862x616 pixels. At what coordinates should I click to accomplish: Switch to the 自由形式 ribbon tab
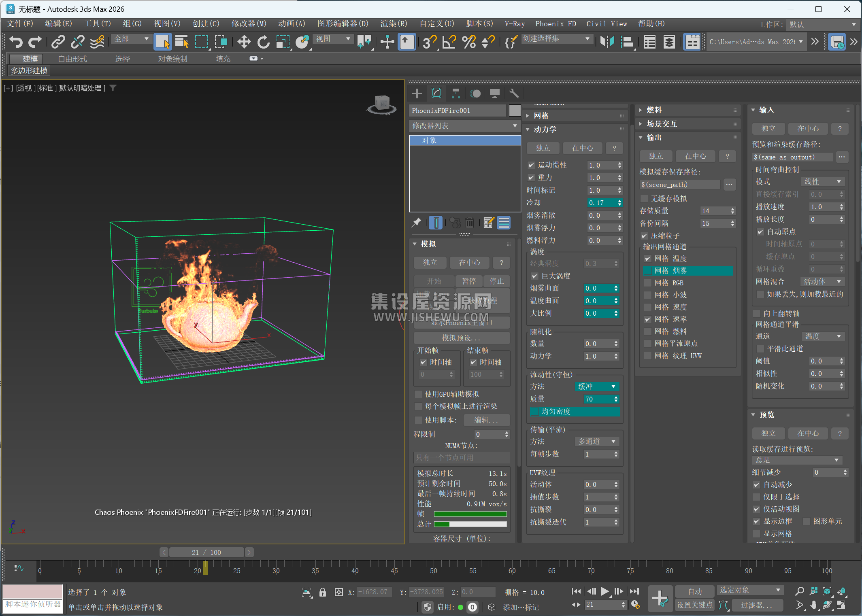(72, 59)
